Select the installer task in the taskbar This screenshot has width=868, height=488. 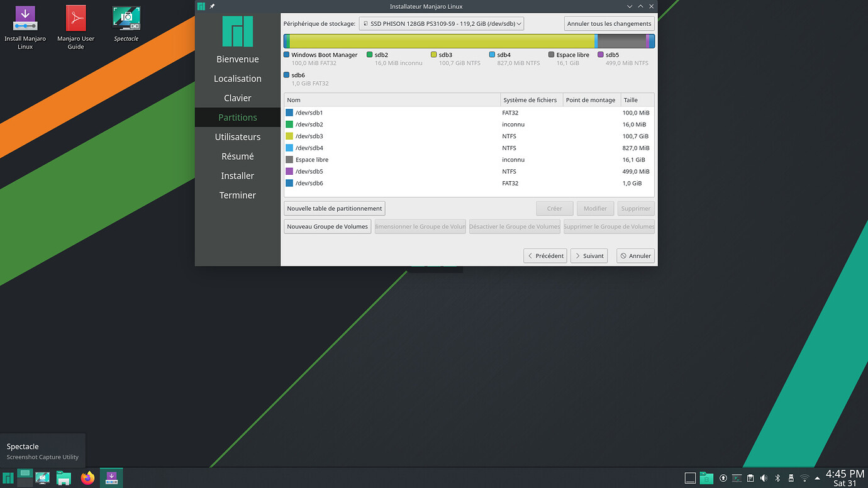[x=111, y=478]
